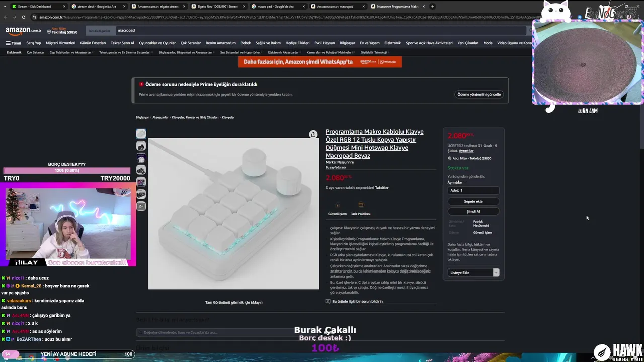644x362 pixels.
Task: Expand Cep Telefonları ve Aksesuarlar submenu
Action: tap(70, 52)
